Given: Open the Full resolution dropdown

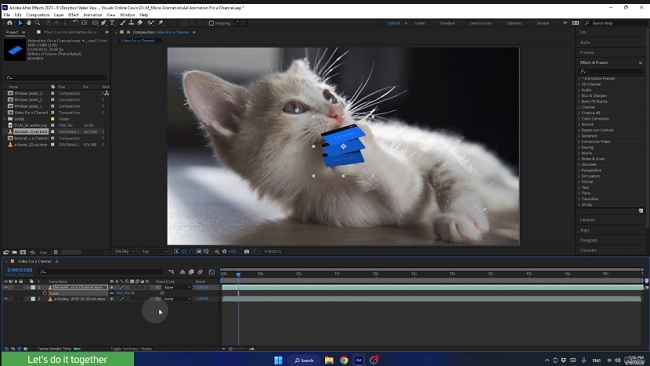Looking at the screenshot, I should tap(155, 251).
